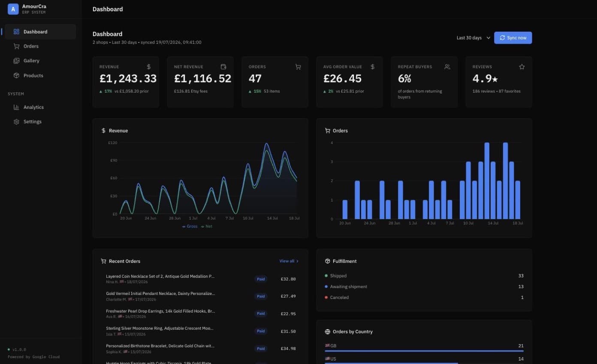597x364 pixels.
Task: Click the wallet icon on Net Revenue card
Action: [x=223, y=67]
